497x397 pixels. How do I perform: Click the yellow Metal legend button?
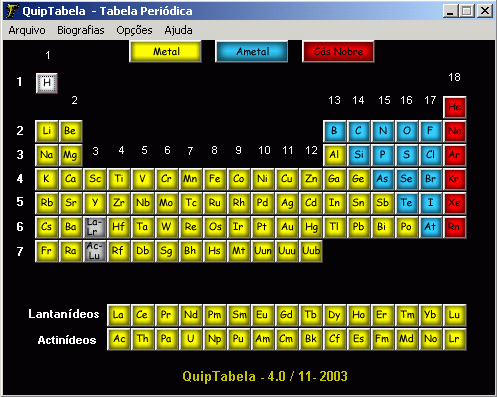[x=166, y=51]
